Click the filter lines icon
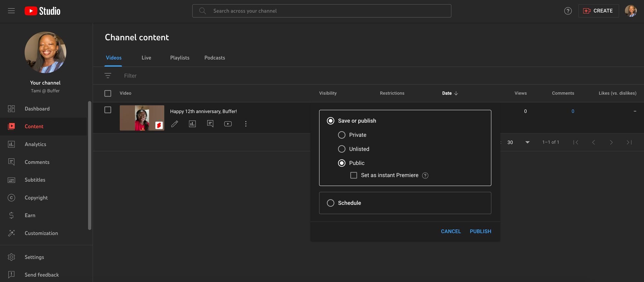Viewport: 644px width, 282px height. [108, 76]
